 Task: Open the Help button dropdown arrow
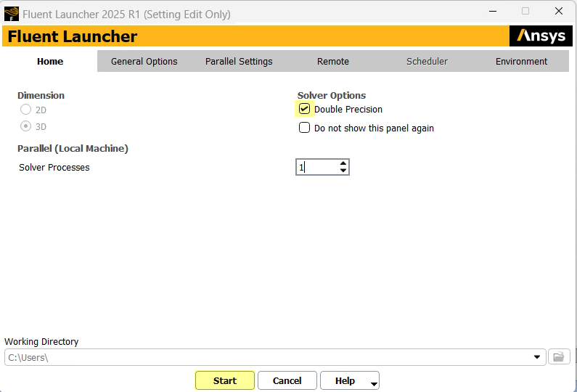coord(374,384)
